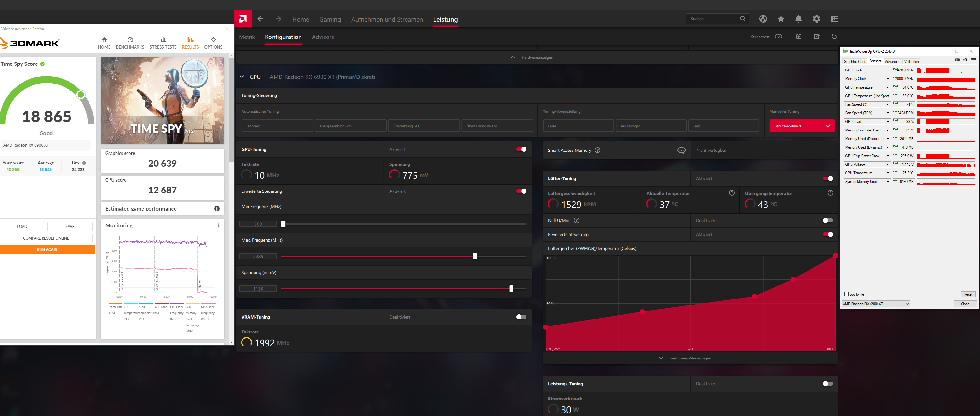Open help for Smart Access Memory
Viewport: 980px width, 416px height.
pos(597,150)
